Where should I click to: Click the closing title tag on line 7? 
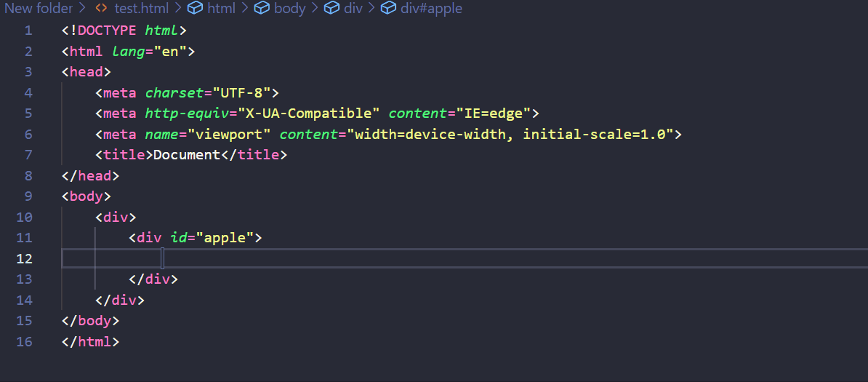pyautogui.click(x=254, y=155)
